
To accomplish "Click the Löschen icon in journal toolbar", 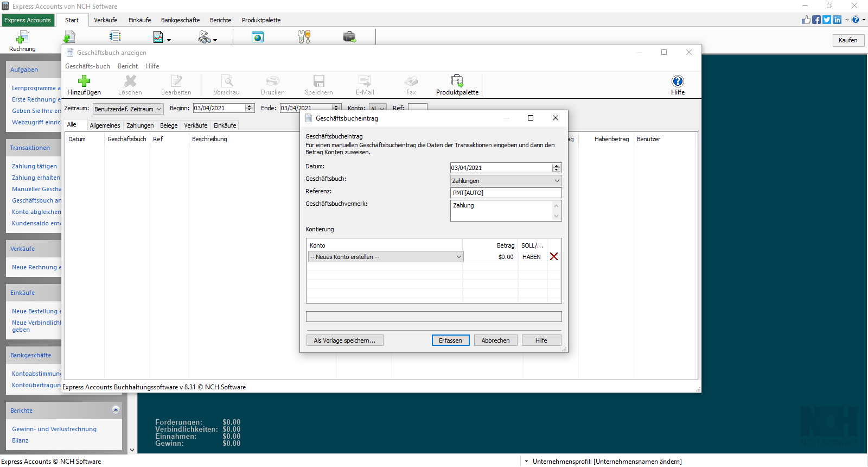I will tap(130, 81).
